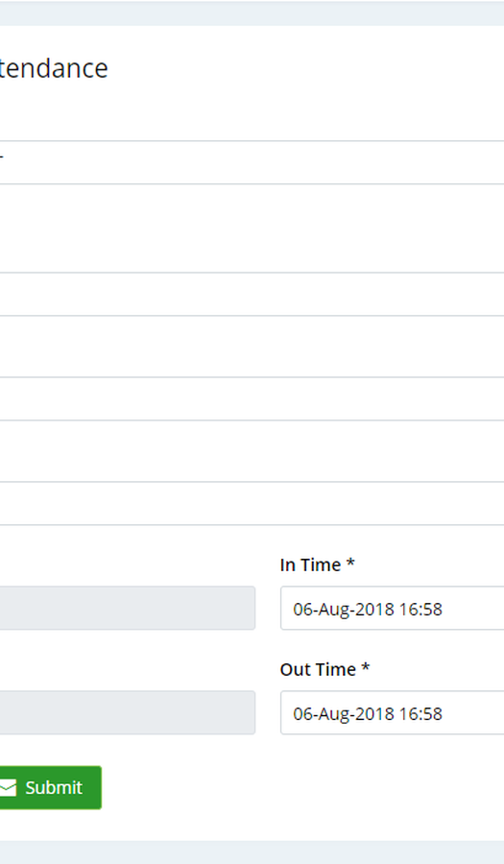Select the tall empty row below the dash row
Image resolution: width=504 pixels, height=864 pixels.
[x=252, y=228]
